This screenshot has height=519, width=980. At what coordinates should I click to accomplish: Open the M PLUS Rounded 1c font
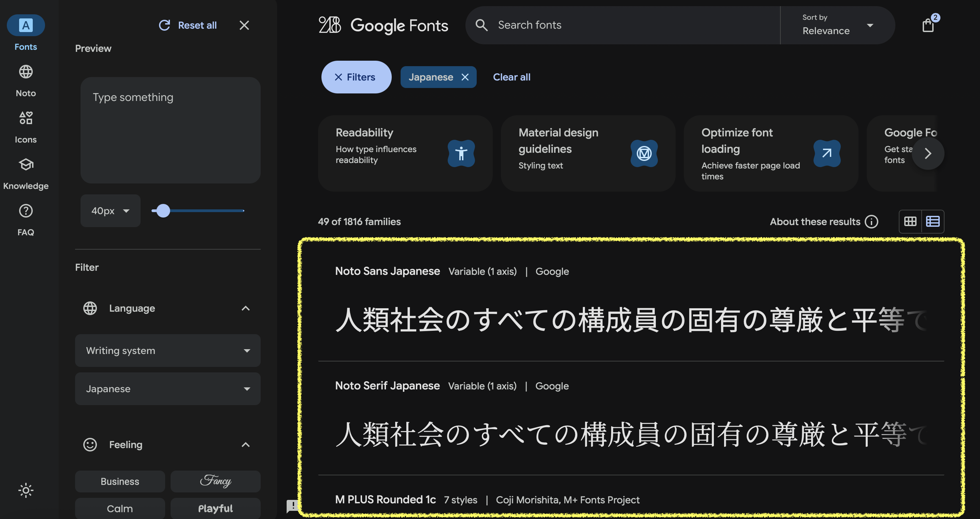[x=385, y=500]
